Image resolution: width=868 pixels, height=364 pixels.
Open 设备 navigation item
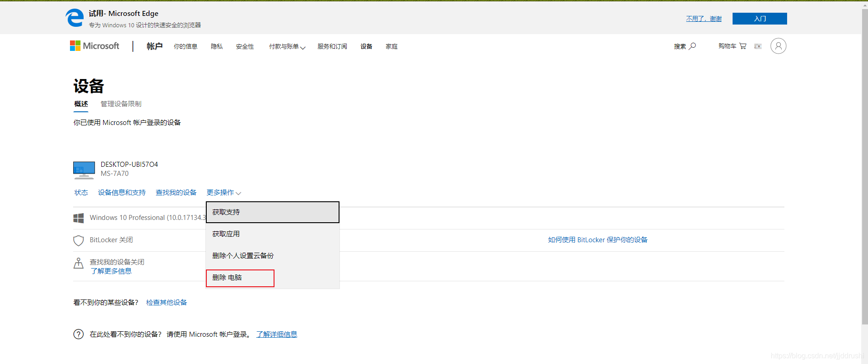tap(366, 46)
